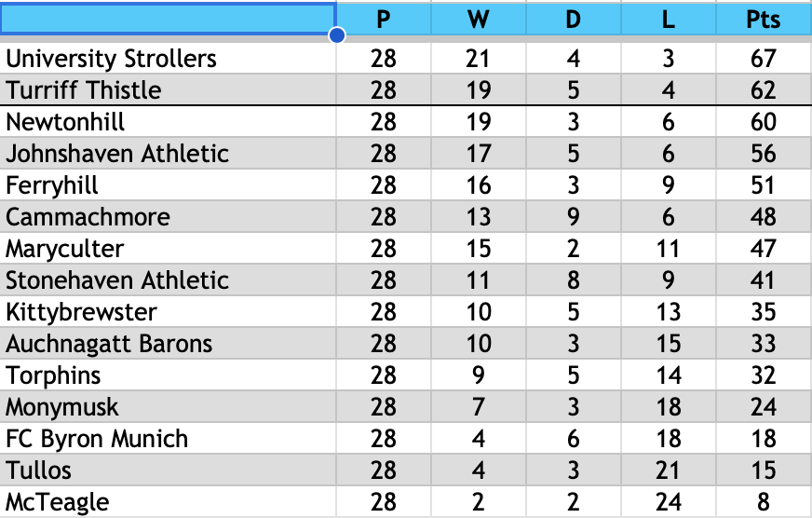Click the Johnshaven Athletic cell
The height and width of the screenshot is (518, 812).
168,154
